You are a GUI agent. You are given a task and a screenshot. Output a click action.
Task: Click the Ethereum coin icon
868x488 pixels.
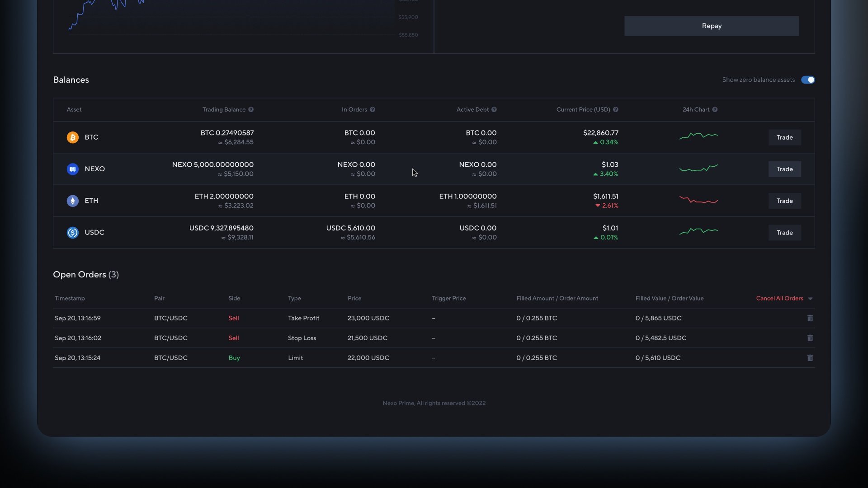72,201
